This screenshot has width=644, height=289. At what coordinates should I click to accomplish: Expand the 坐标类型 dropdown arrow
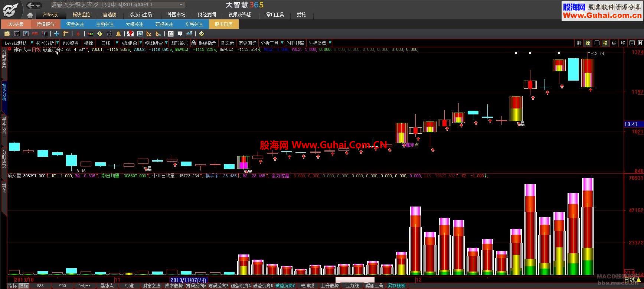click(x=330, y=43)
